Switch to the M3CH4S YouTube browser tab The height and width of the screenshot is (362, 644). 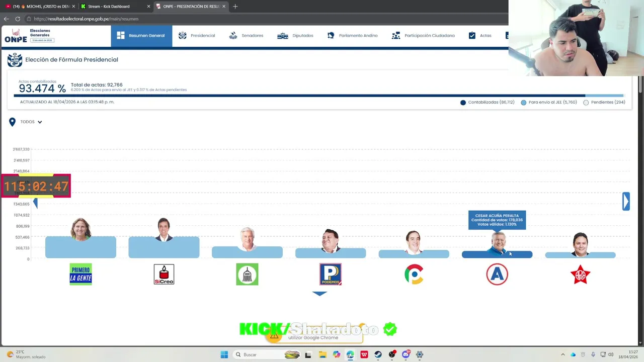click(39, 7)
